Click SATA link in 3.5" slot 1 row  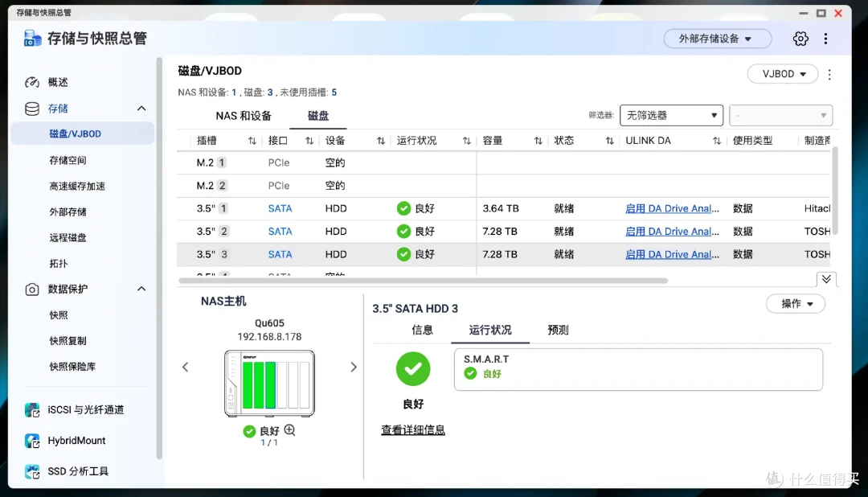click(280, 209)
